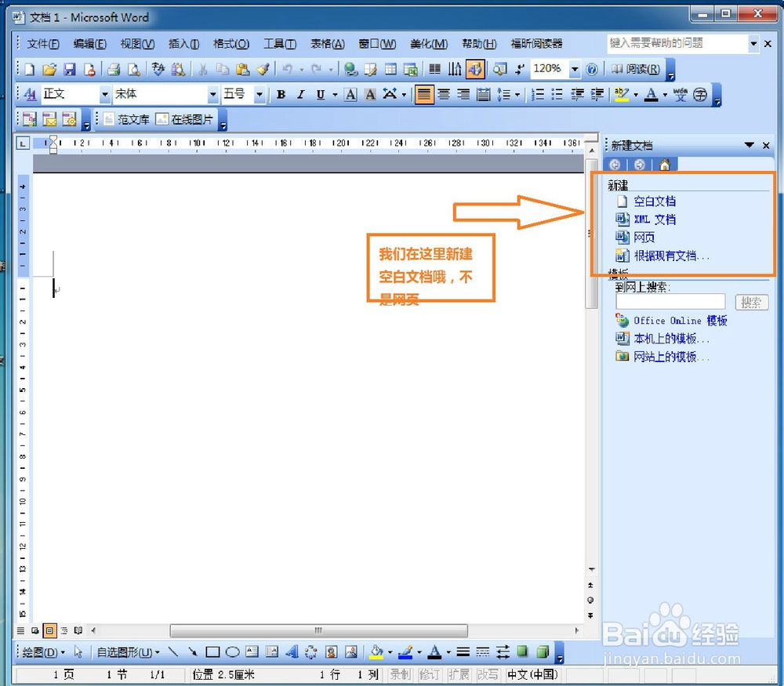The height and width of the screenshot is (686, 784).
Task: Expand Line Spacing dropdown arrow
Action: (x=517, y=94)
